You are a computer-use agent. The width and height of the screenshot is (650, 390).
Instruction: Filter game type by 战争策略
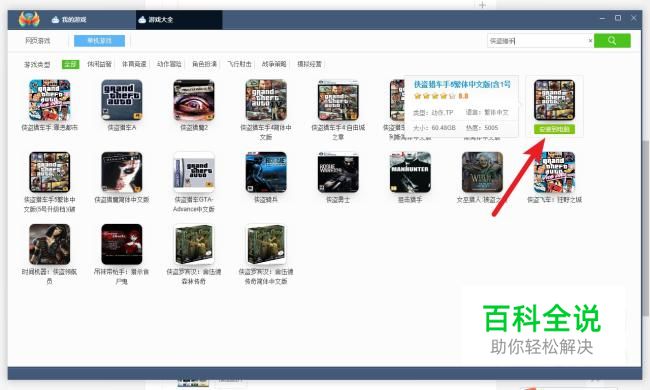pos(274,64)
